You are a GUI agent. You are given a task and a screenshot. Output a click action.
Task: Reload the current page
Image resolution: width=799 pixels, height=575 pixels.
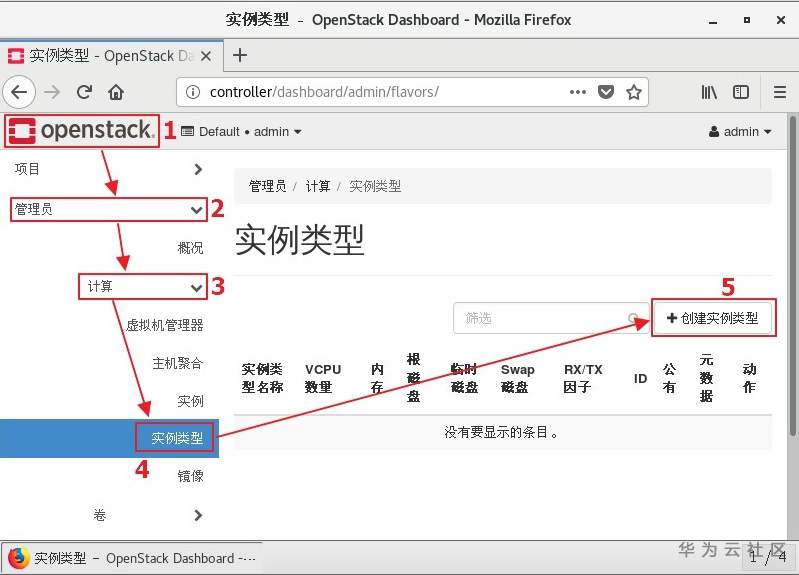tap(84, 92)
